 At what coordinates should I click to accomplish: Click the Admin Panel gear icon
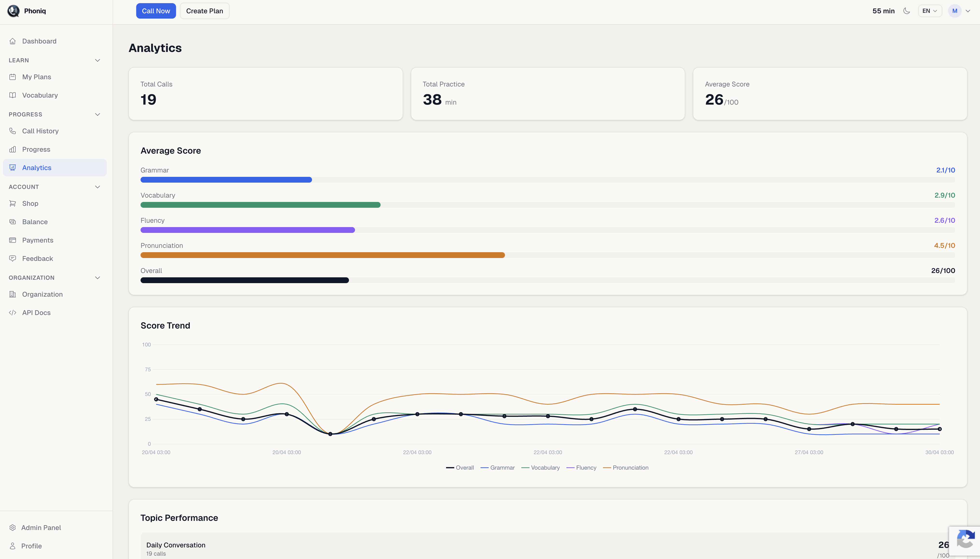click(x=13, y=528)
